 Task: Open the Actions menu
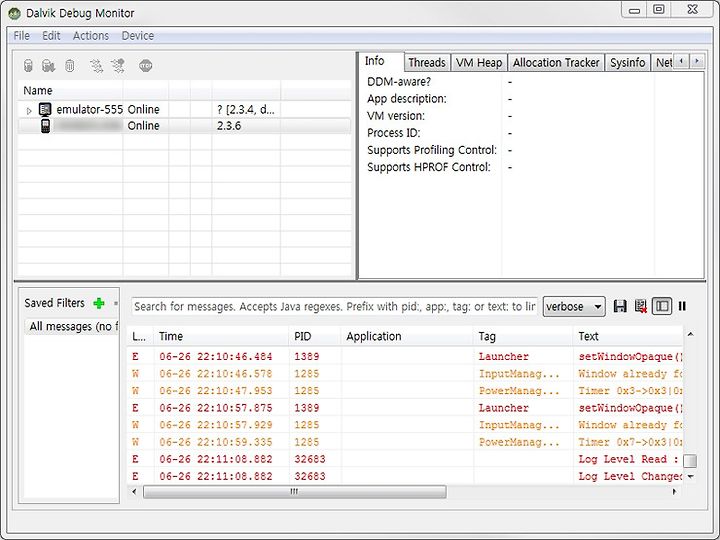pos(91,36)
